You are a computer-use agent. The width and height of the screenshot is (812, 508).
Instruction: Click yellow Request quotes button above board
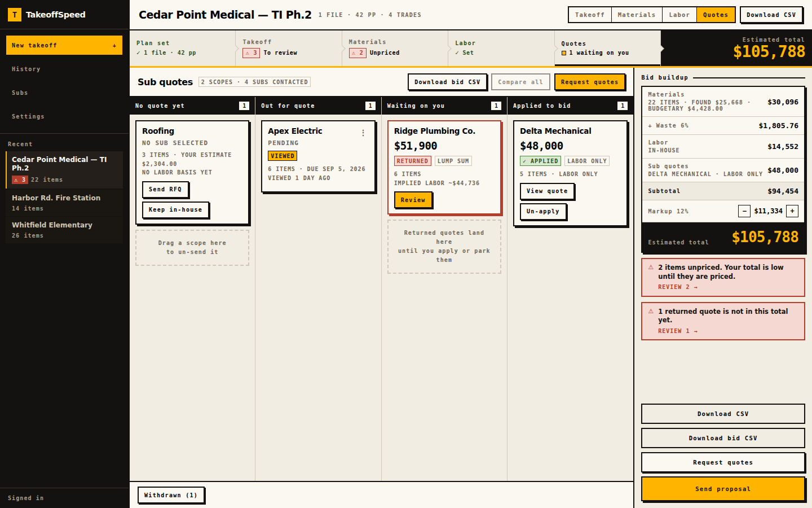click(x=590, y=82)
